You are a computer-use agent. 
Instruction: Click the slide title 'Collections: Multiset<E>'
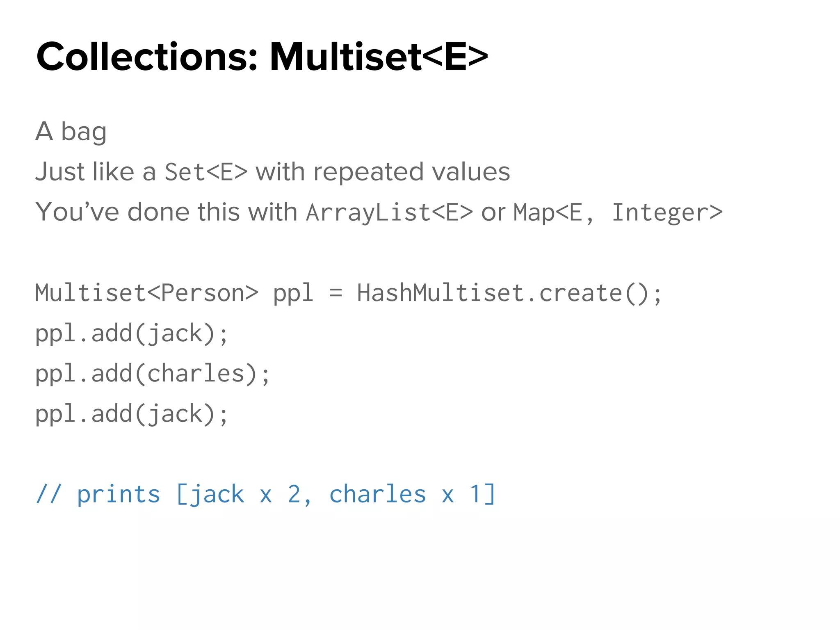tap(262, 57)
